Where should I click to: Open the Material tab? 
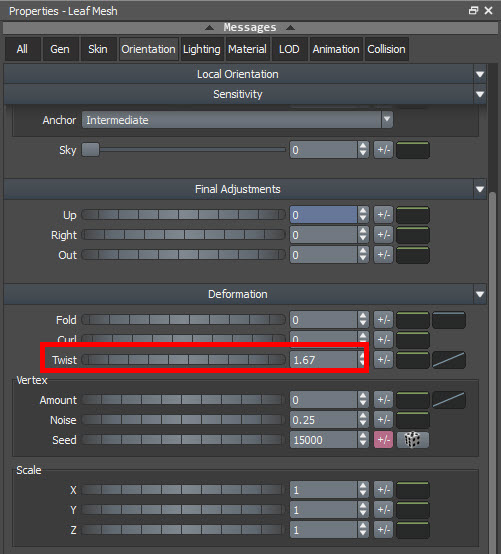247,49
